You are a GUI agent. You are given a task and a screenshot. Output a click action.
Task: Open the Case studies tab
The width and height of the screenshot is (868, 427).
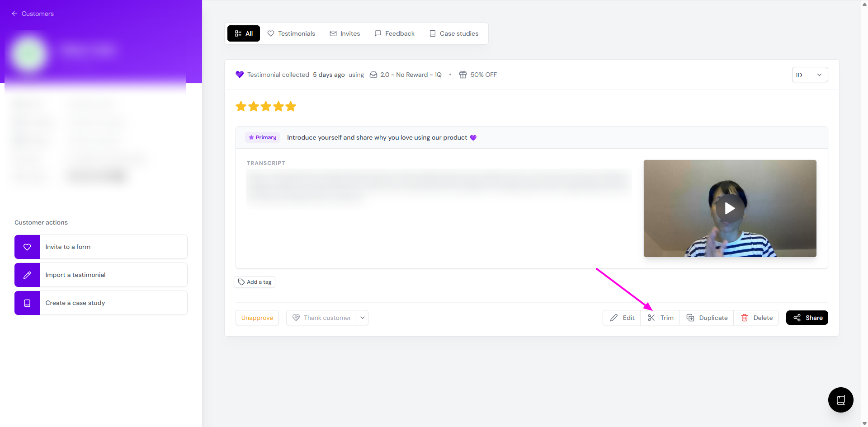[454, 34]
